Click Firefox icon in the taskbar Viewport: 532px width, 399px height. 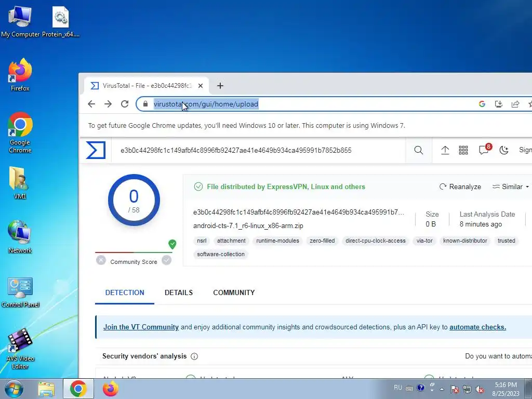pyautogui.click(x=111, y=389)
